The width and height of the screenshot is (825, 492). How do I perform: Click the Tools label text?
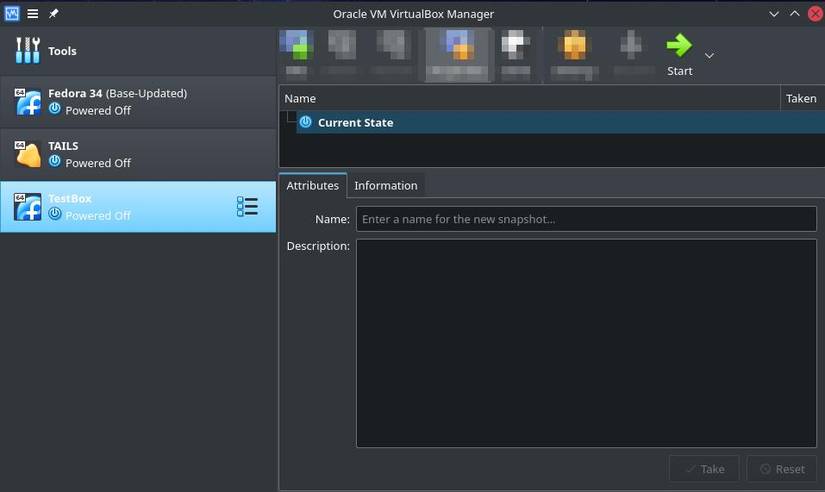(x=62, y=51)
